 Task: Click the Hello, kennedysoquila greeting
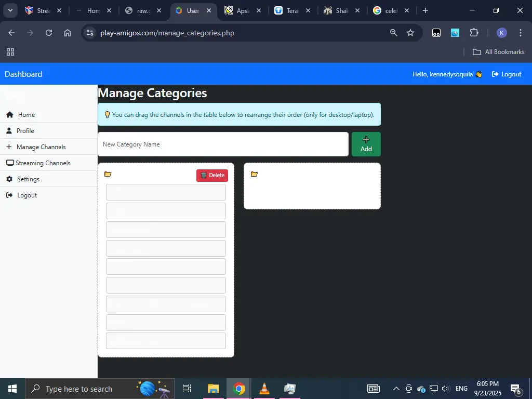447,74
